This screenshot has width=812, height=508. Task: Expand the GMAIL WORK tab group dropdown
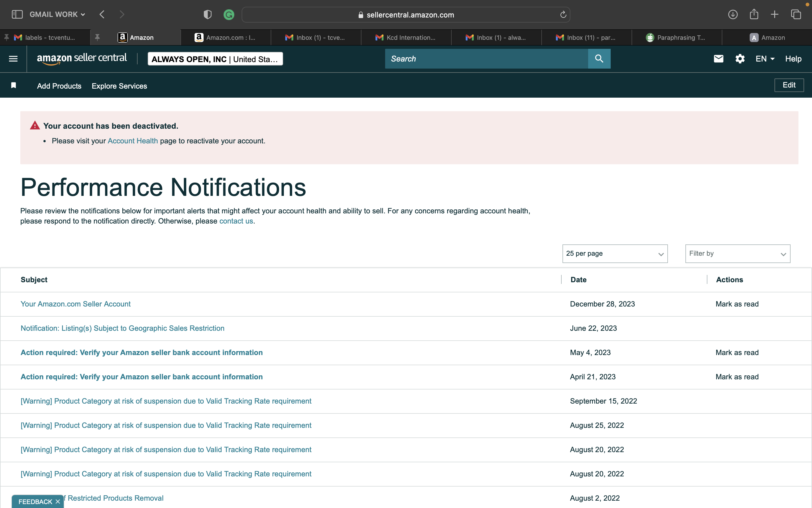pyautogui.click(x=58, y=14)
